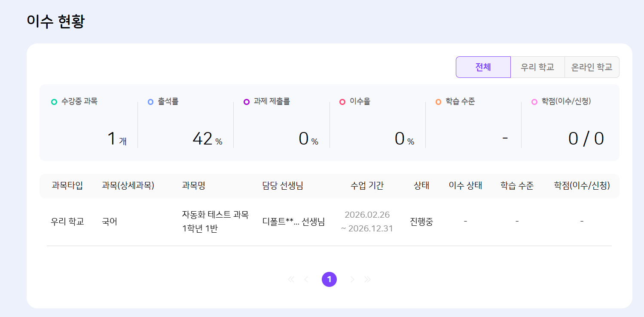Click the purple 과제 제출률 circle icon
Screen dimensions: 644x317
247,102
